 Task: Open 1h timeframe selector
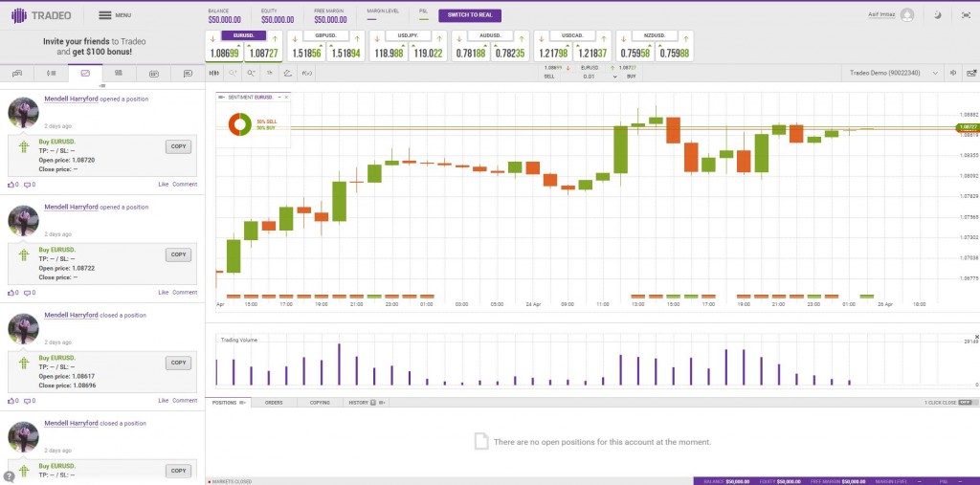pyautogui.click(x=269, y=73)
